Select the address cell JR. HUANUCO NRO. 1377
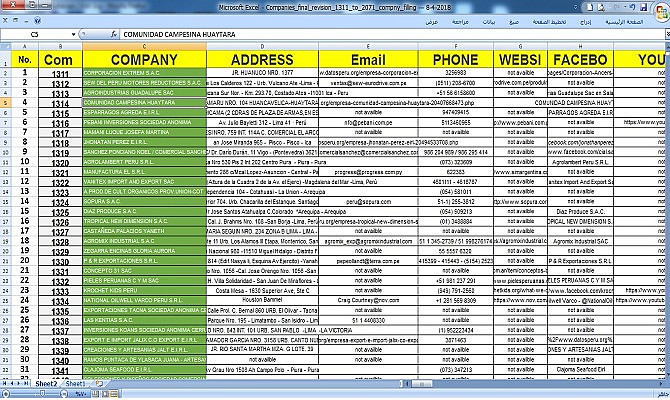 tap(262, 73)
